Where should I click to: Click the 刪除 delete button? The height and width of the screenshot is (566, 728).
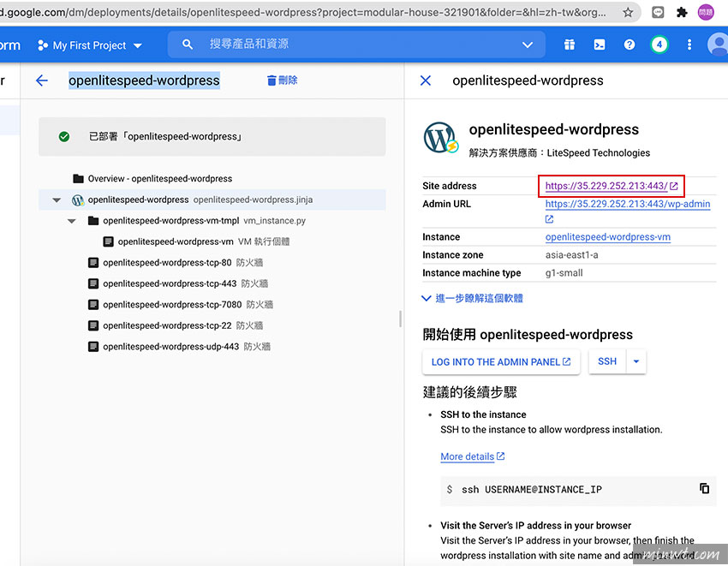click(x=283, y=80)
